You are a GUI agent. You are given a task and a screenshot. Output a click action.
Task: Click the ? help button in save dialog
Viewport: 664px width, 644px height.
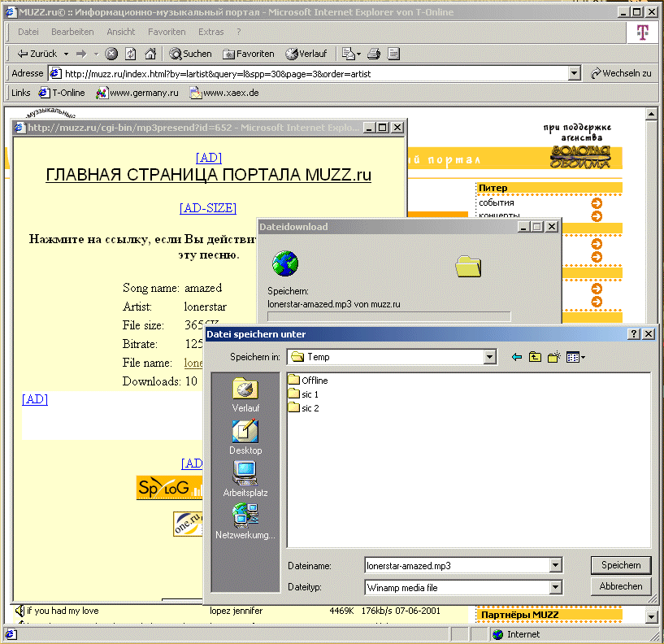pyautogui.click(x=633, y=334)
